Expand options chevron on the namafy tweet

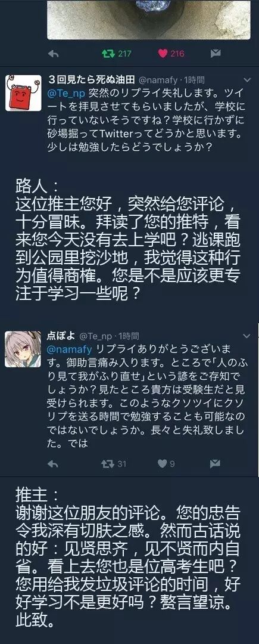pyautogui.click(x=246, y=80)
